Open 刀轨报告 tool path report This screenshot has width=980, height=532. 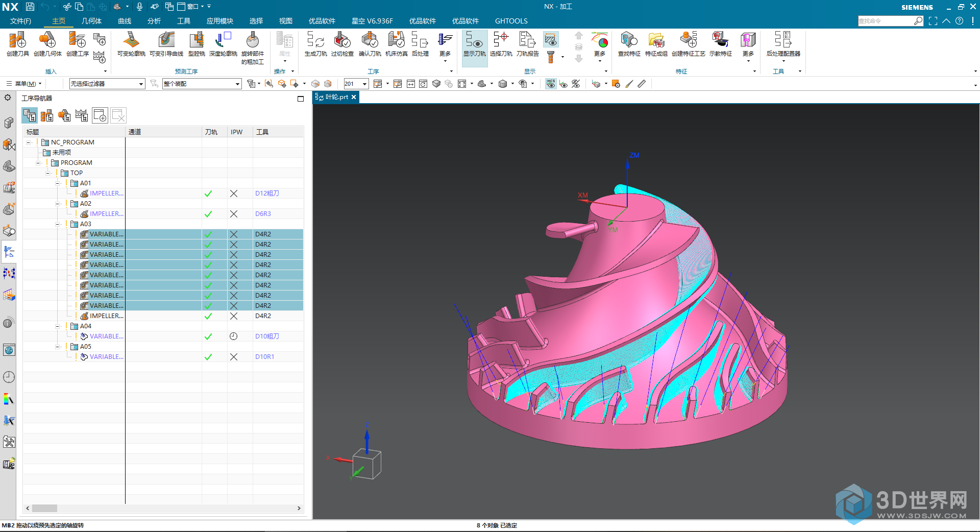pyautogui.click(x=527, y=44)
